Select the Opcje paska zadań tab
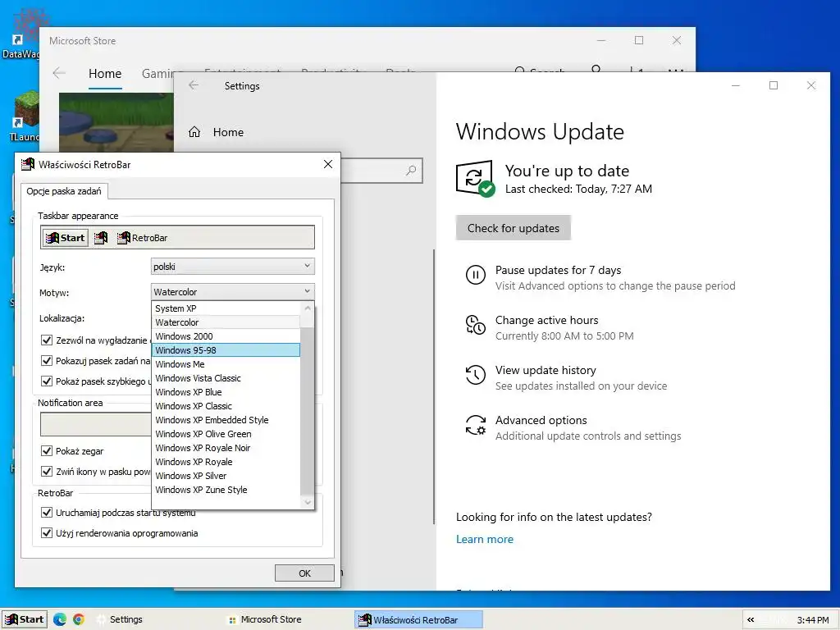840x630 pixels. (64, 191)
